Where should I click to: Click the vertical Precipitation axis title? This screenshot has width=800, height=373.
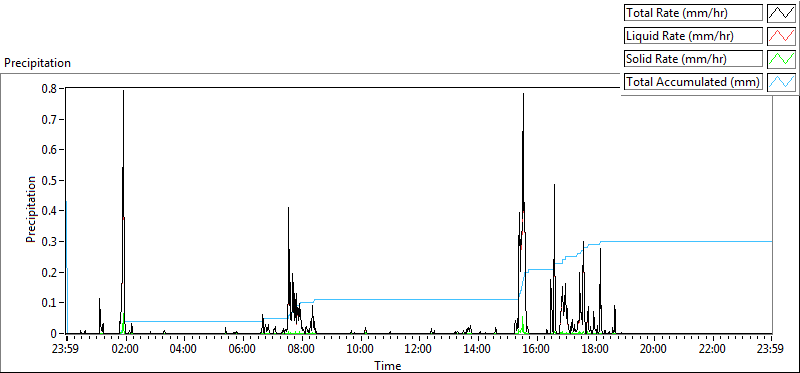click(x=31, y=210)
